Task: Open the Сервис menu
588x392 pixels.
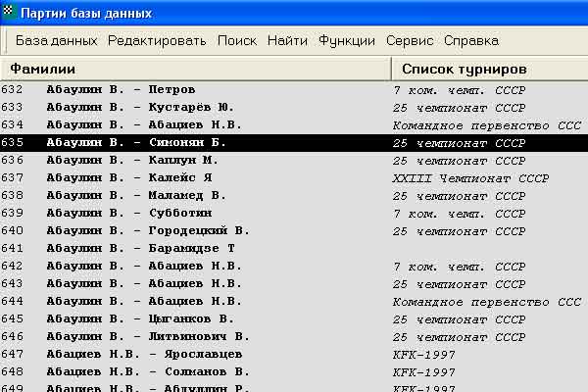Action: click(x=410, y=40)
